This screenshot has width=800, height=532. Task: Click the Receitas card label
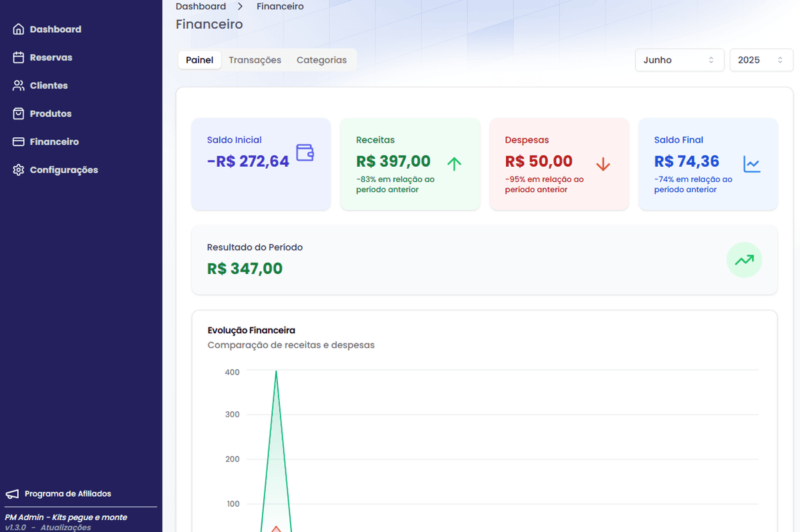[x=375, y=140]
